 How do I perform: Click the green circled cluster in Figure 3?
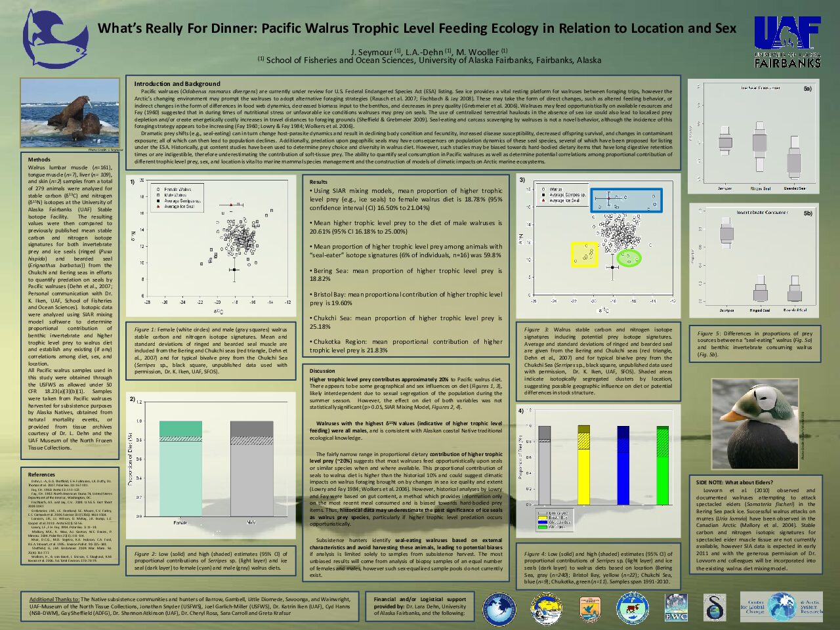(629, 258)
